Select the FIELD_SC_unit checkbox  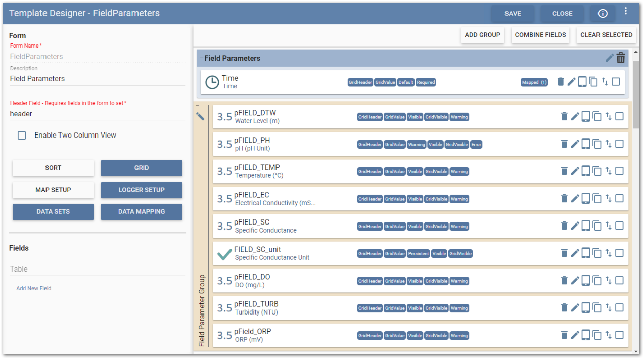click(x=619, y=253)
